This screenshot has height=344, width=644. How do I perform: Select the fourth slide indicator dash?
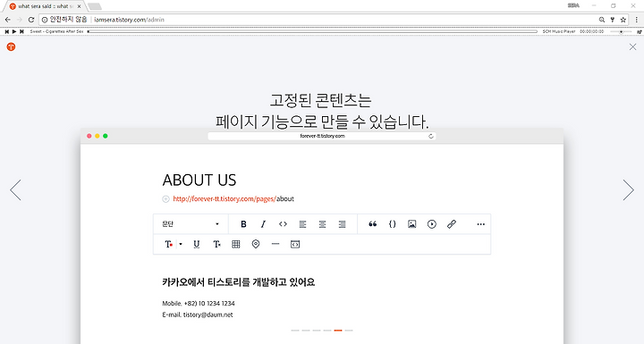pyautogui.click(x=327, y=330)
